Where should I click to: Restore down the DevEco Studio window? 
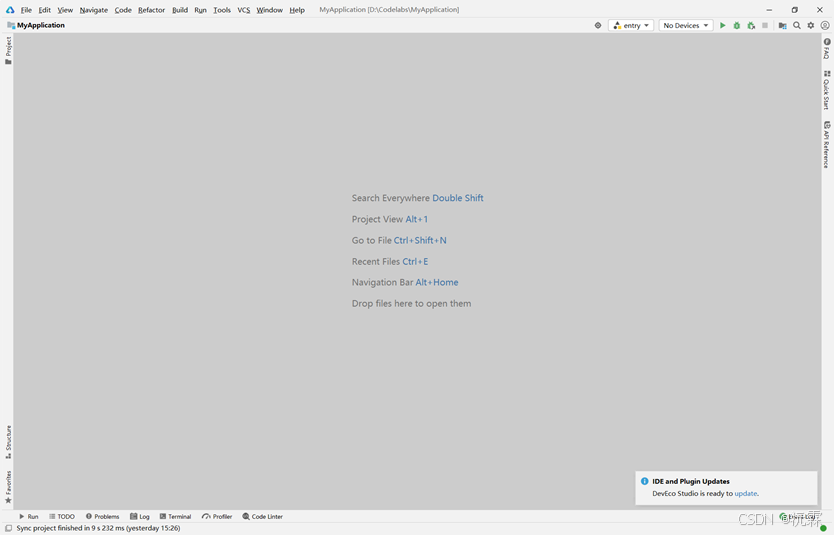coord(795,10)
